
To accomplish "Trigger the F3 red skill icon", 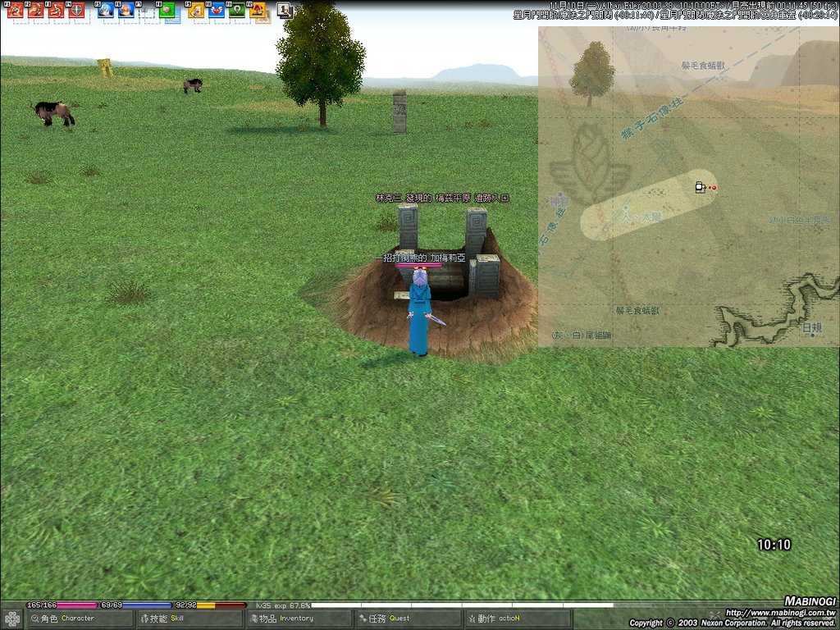I will click(56, 10).
